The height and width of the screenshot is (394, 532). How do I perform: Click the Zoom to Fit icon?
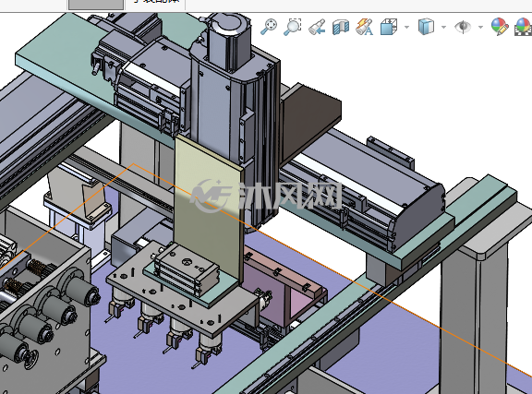(x=269, y=27)
